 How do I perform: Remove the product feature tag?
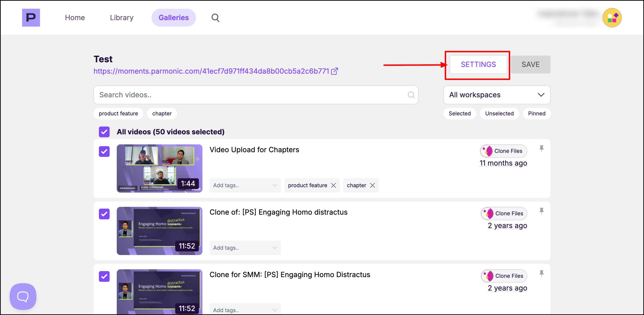(333, 185)
